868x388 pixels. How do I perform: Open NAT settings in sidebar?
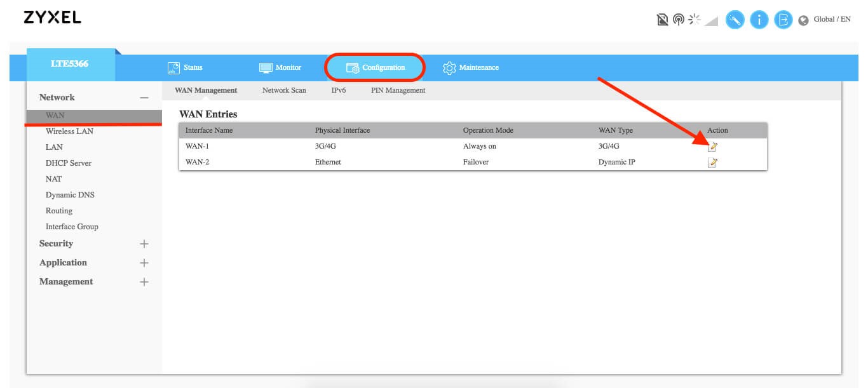pos(53,179)
